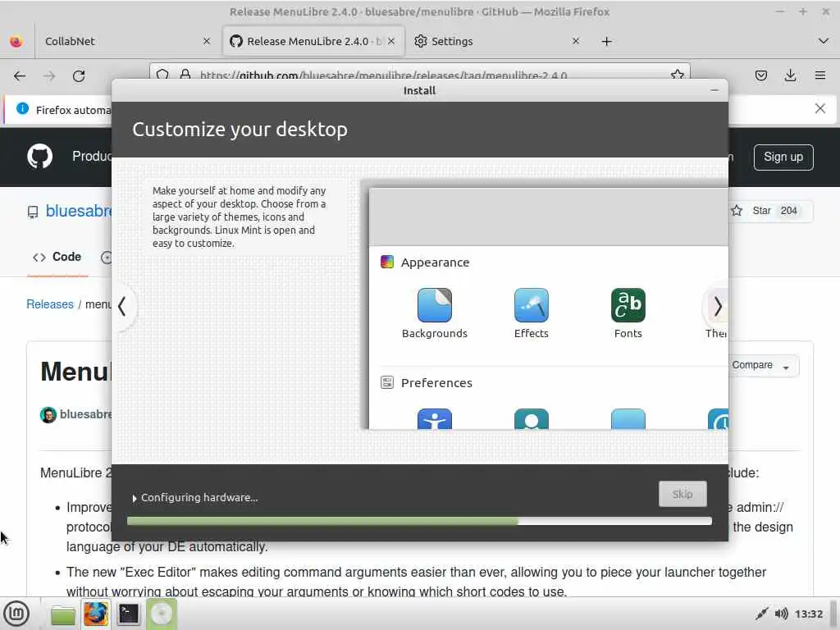Viewport: 840px width, 630px height.
Task: Open the Pocket save icon
Action: tap(760, 76)
